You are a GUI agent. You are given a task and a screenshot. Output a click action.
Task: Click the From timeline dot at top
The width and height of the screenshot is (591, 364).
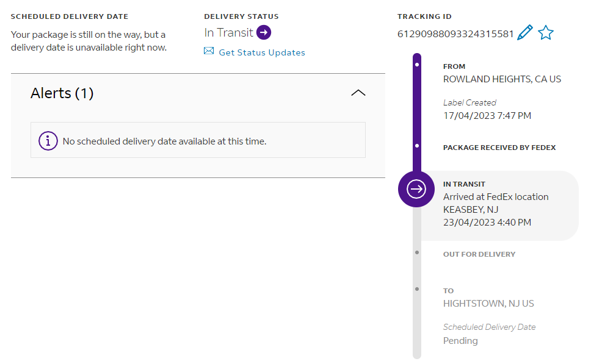(416, 63)
